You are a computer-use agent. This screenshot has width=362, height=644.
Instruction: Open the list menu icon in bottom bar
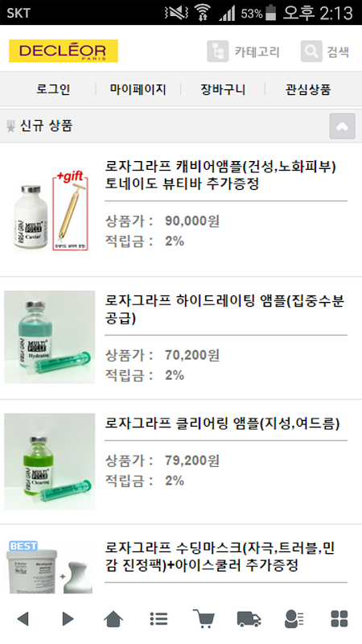point(158,618)
